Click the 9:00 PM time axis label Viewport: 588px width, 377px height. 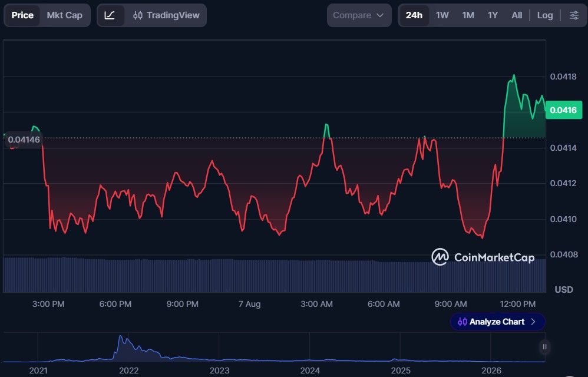[183, 304]
